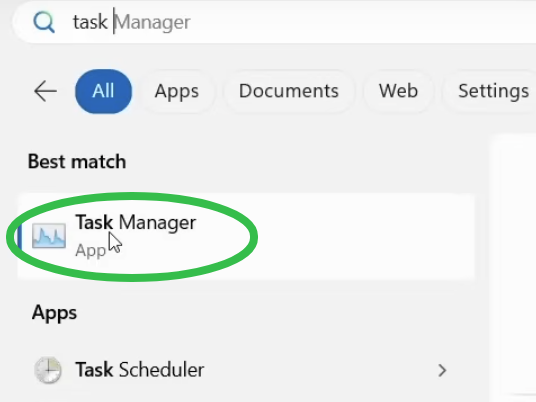Viewport: 536px width, 402px height.
Task: Launch Task Scheduler from its label
Action: 139,370
